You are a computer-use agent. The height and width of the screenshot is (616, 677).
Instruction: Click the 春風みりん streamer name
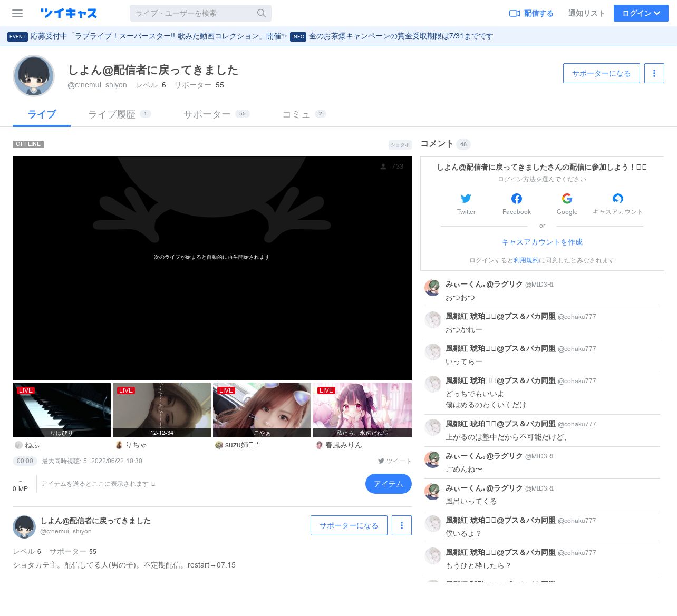(x=344, y=445)
